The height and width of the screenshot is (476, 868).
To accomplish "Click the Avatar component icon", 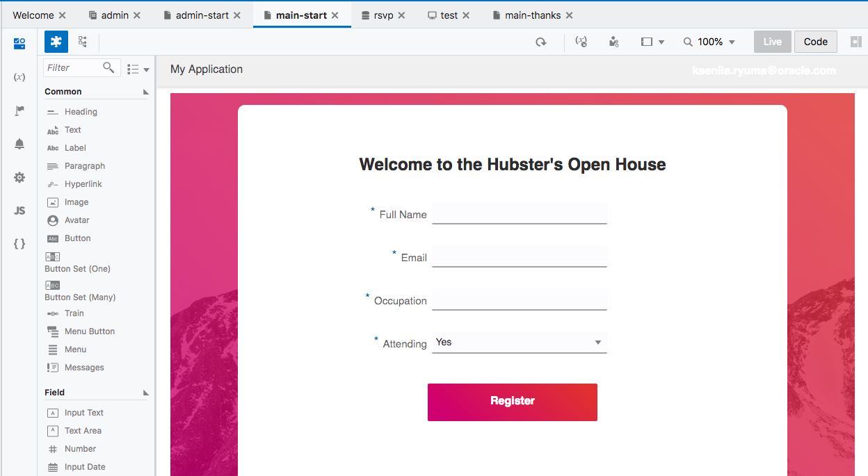I will click(x=53, y=220).
